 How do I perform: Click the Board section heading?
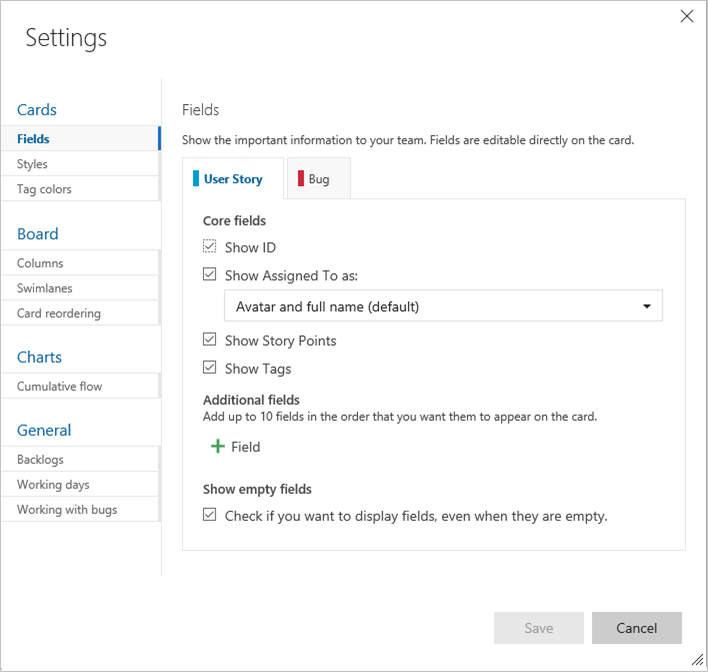click(x=37, y=234)
